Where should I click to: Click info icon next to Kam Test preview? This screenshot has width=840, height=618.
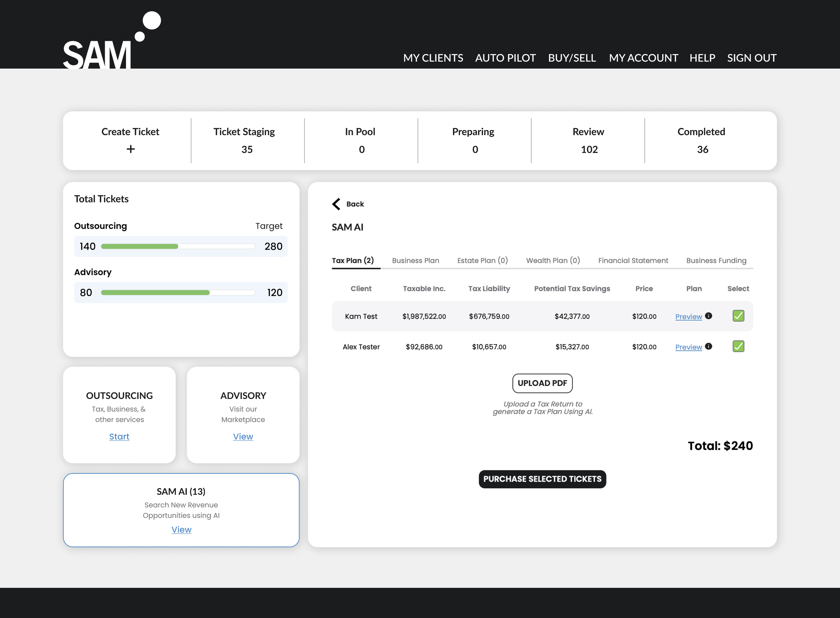click(708, 316)
